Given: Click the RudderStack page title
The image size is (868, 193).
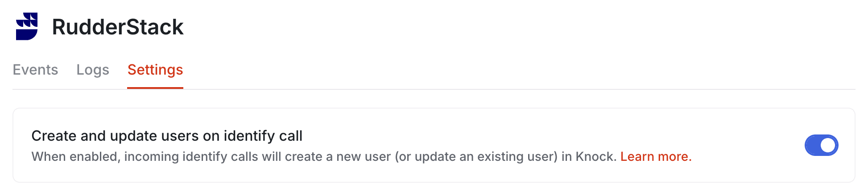Looking at the screenshot, I should pyautogui.click(x=118, y=27).
